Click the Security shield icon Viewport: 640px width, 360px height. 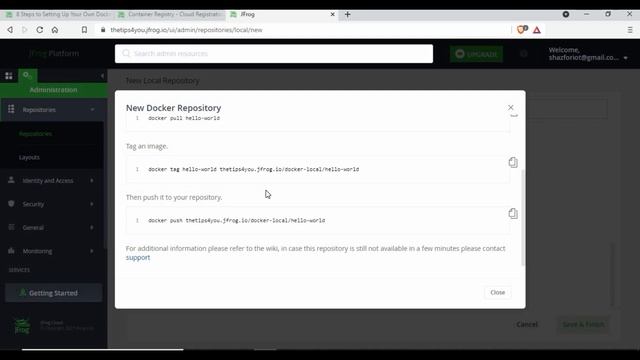(11, 203)
